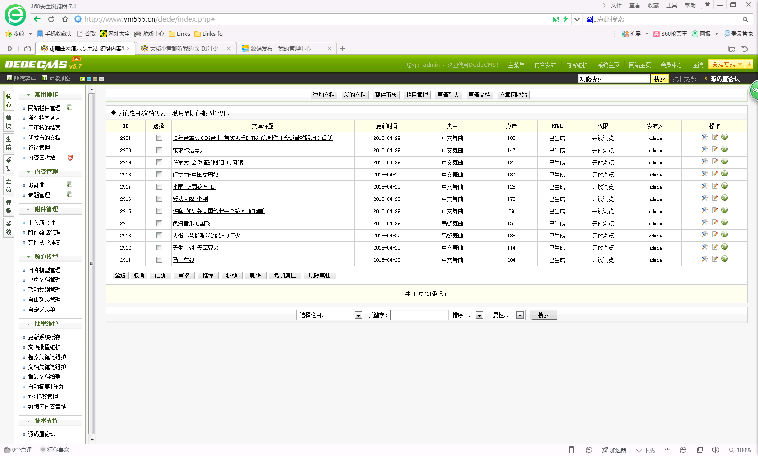Screen dimensions: 758x456
Task: Tick the checkbox of the seventh document row
Action: [x=159, y=211]
